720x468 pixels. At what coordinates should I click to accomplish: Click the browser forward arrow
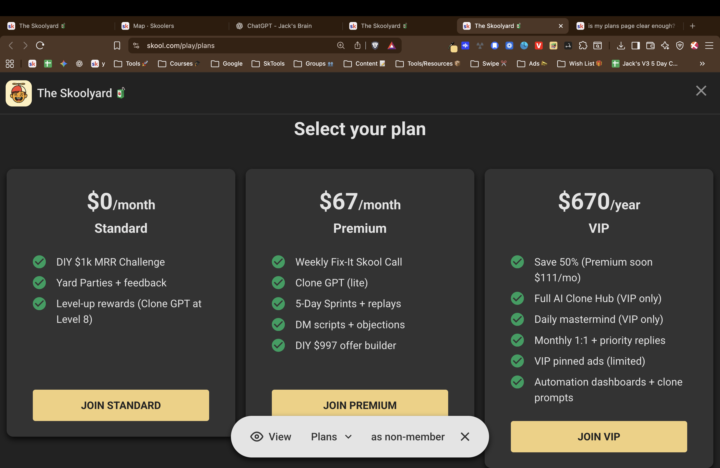pos(25,45)
